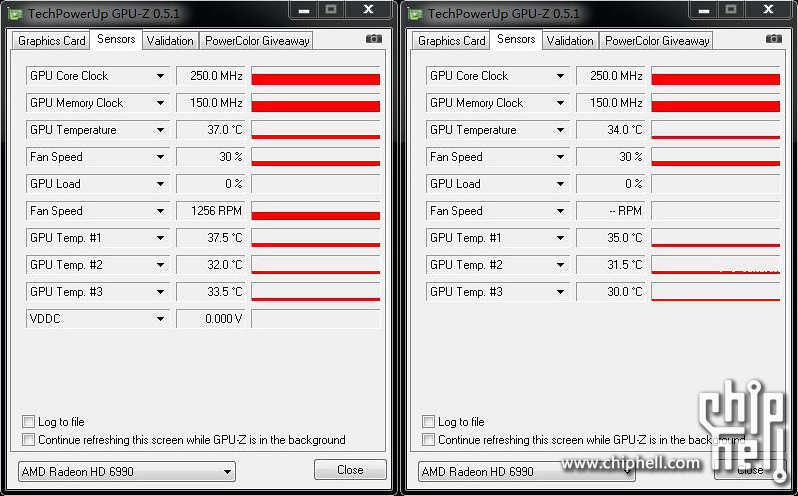Switch to Graphics Card tab in left window
Viewport: 798px width, 496px height.
point(51,41)
